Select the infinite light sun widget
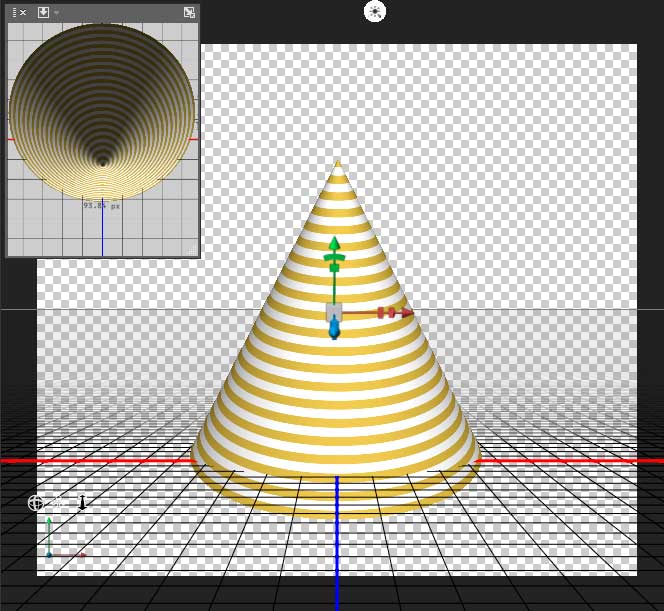Image resolution: width=664 pixels, height=611 pixels. (x=375, y=11)
